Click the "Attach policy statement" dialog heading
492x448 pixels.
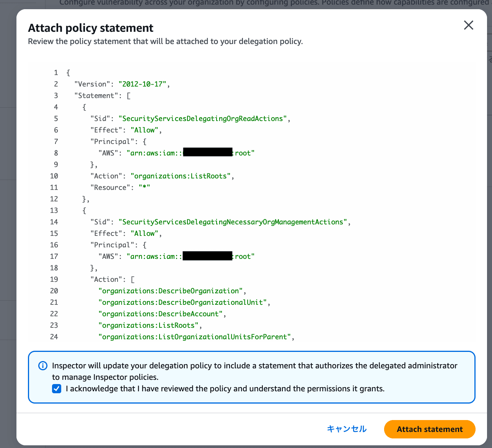[x=91, y=28]
